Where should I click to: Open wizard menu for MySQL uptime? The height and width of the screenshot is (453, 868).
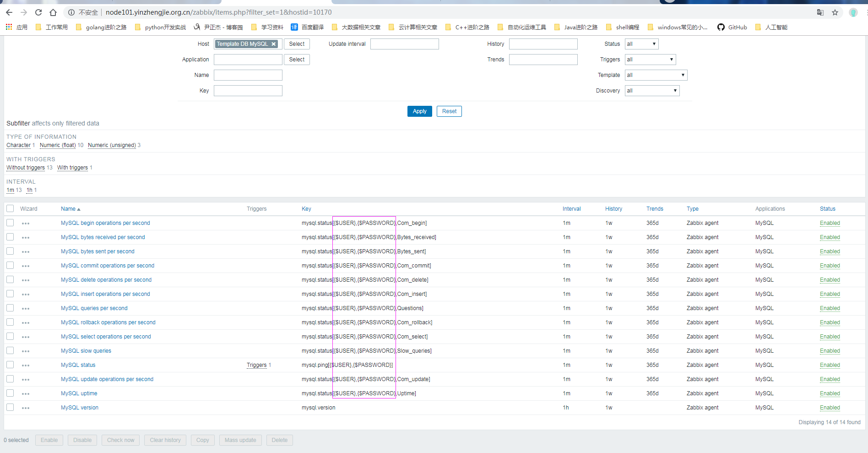[26, 394]
